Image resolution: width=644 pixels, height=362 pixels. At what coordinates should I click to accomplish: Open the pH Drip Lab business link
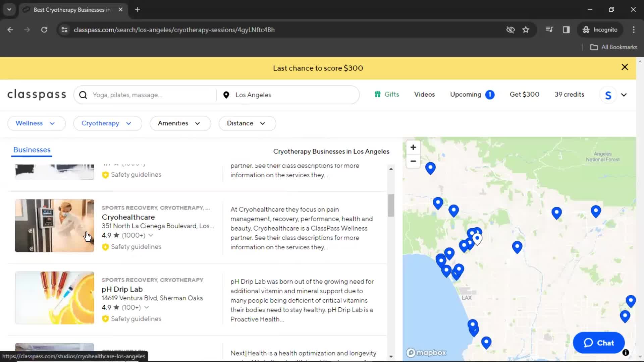pos(122,289)
